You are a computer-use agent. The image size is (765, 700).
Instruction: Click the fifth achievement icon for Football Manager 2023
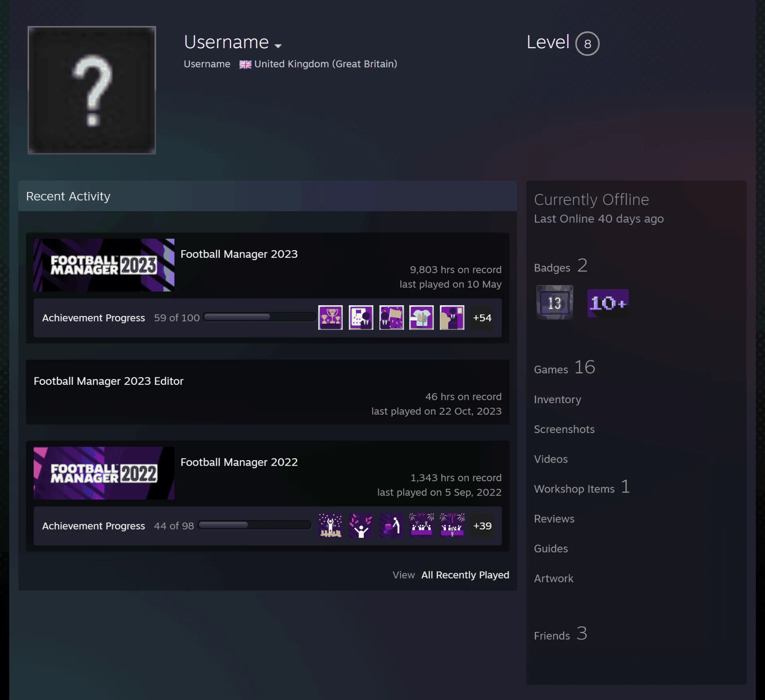click(x=452, y=318)
